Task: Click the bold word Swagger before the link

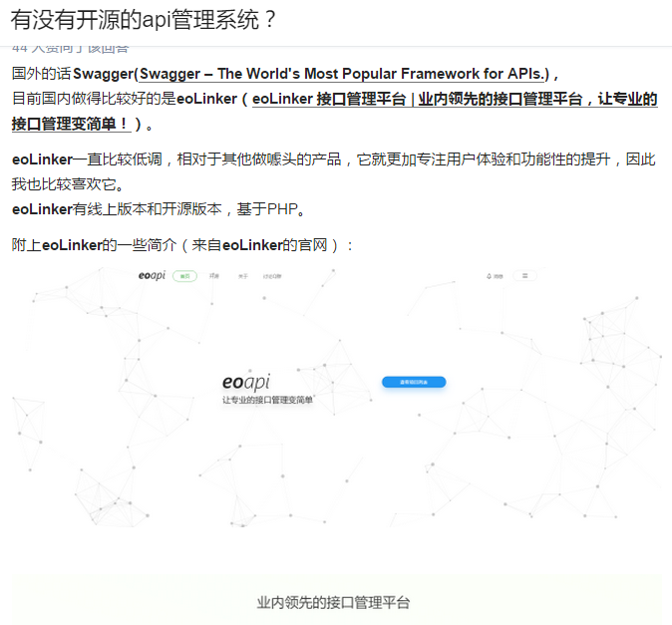Action: (x=103, y=74)
